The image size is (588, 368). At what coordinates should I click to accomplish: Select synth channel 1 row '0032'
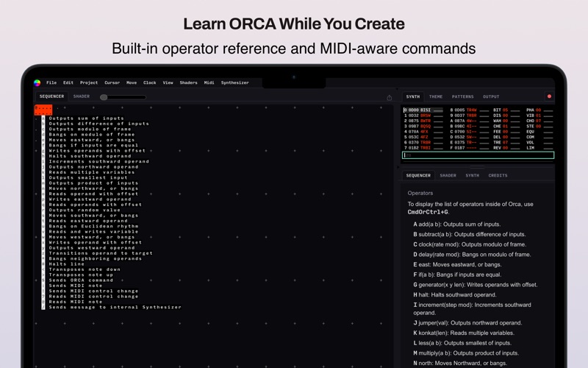click(423, 116)
